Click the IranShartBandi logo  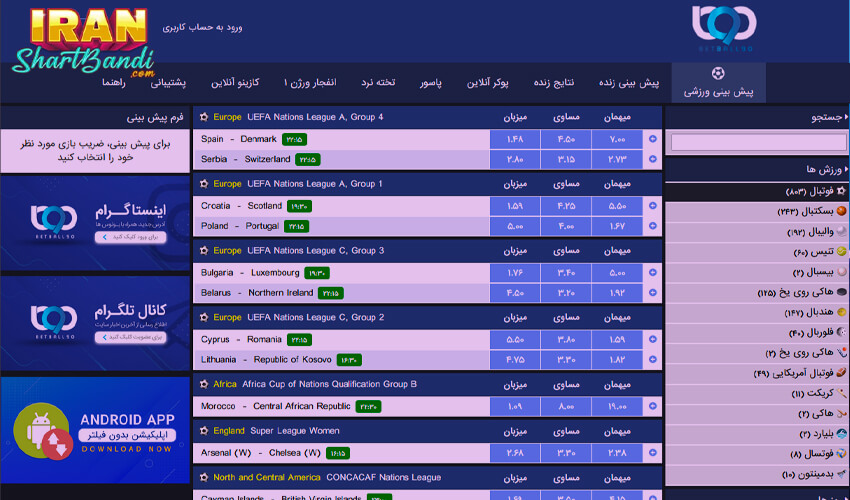[85, 42]
